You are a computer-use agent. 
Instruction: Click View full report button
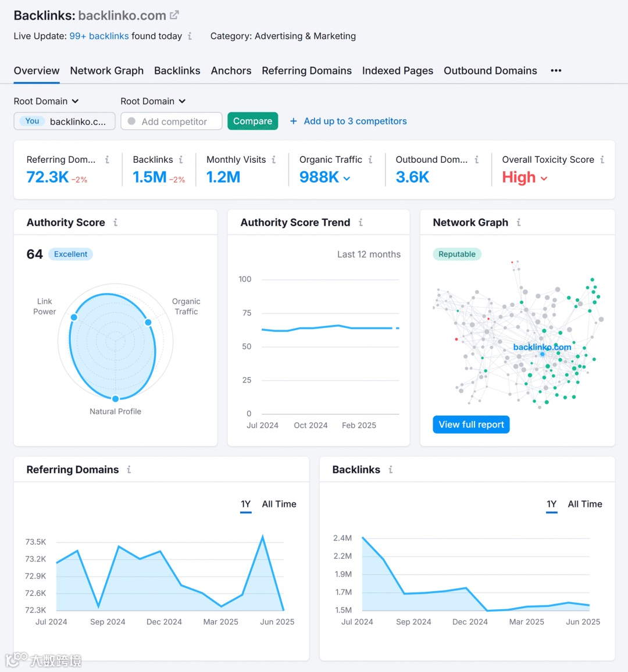(471, 424)
